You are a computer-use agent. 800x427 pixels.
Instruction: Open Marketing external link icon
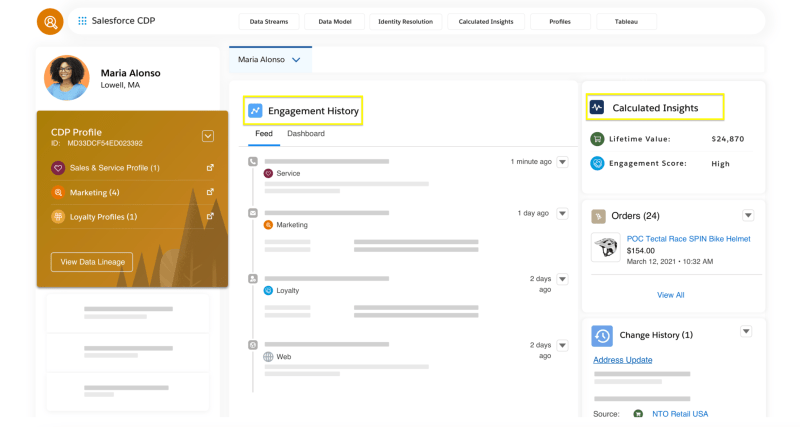210,192
